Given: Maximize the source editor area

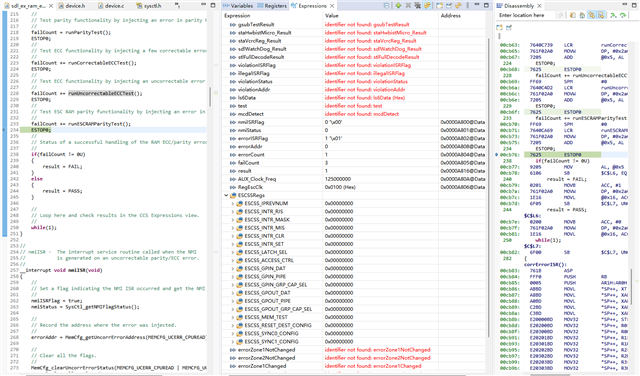Looking at the screenshot, I should (213, 5).
